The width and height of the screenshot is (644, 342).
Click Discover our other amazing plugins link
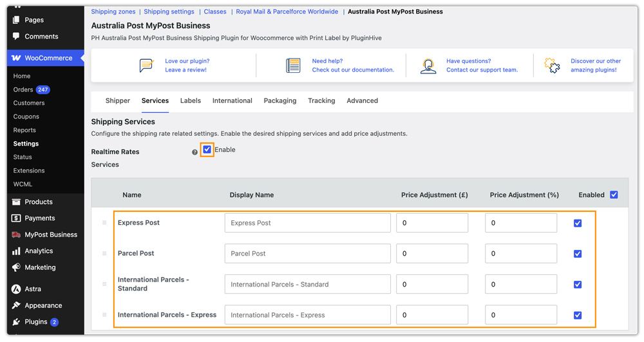point(596,65)
